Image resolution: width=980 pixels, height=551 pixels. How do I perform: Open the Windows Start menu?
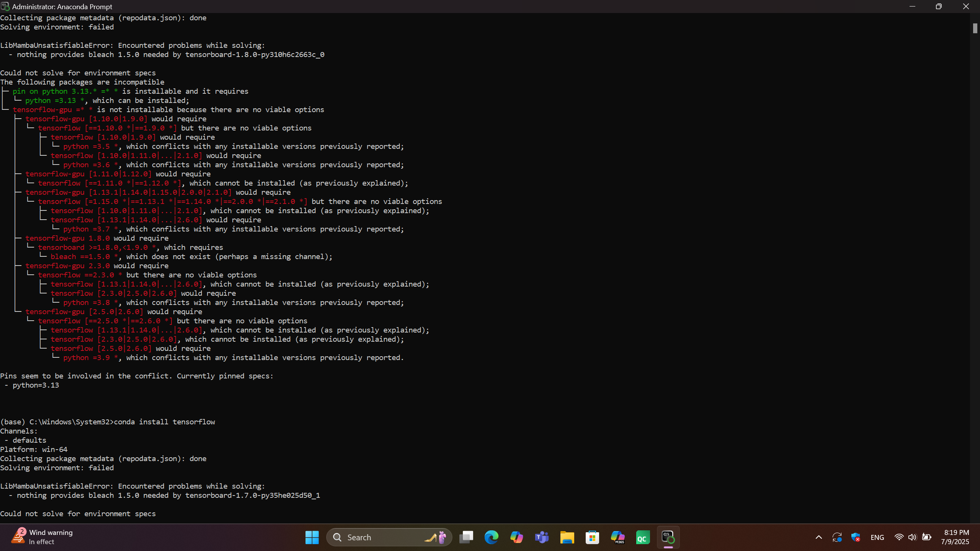(312, 537)
